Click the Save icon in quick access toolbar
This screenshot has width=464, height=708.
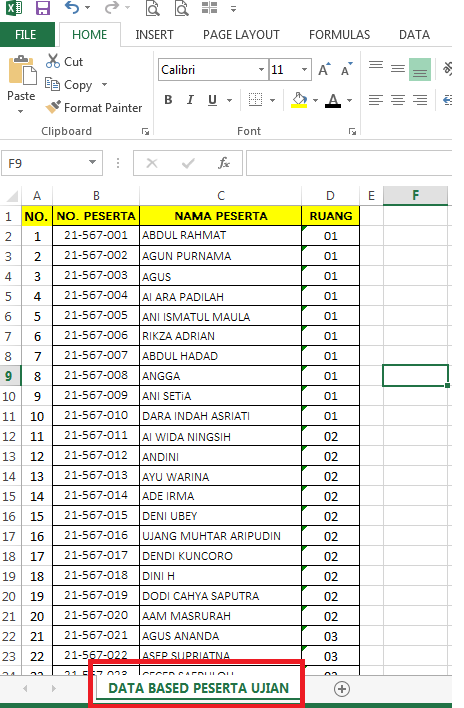pos(43,8)
